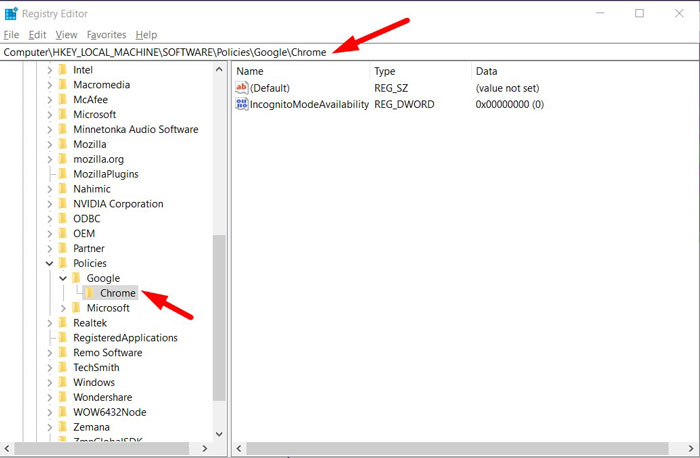Image resolution: width=700 pixels, height=458 pixels.
Task: Open the Help menu
Action: pos(146,35)
